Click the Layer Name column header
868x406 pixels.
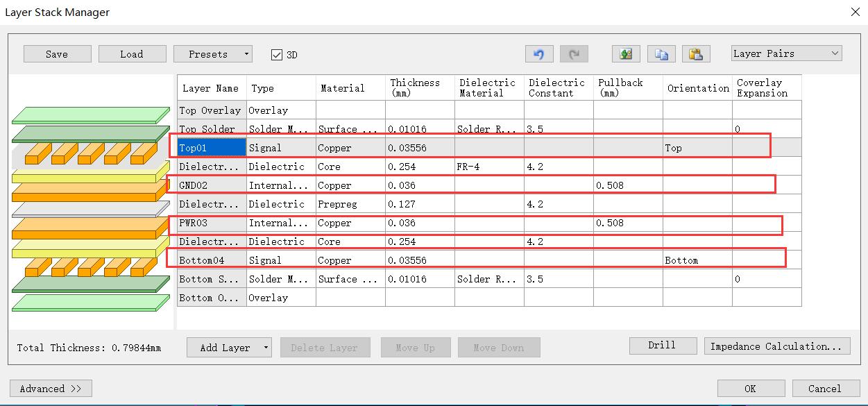tap(212, 88)
